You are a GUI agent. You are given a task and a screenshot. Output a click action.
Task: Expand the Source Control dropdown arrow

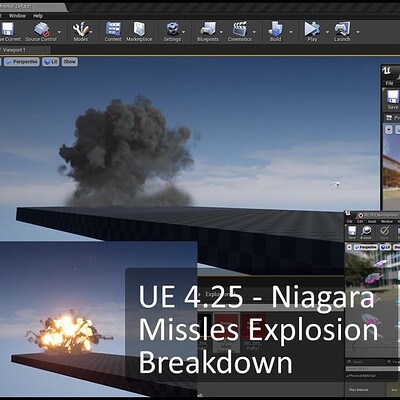(x=59, y=32)
